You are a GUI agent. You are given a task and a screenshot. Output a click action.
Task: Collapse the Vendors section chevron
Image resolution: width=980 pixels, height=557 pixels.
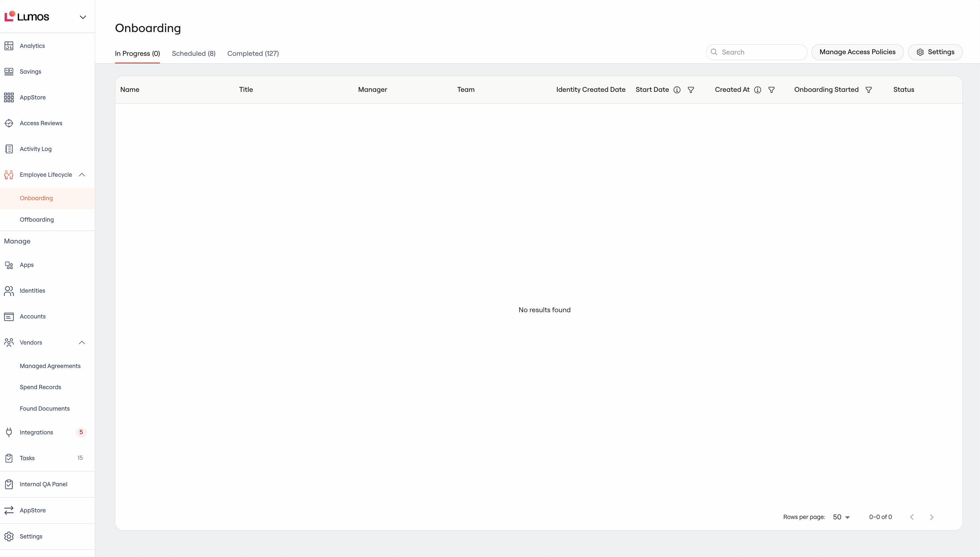coord(82,342)
